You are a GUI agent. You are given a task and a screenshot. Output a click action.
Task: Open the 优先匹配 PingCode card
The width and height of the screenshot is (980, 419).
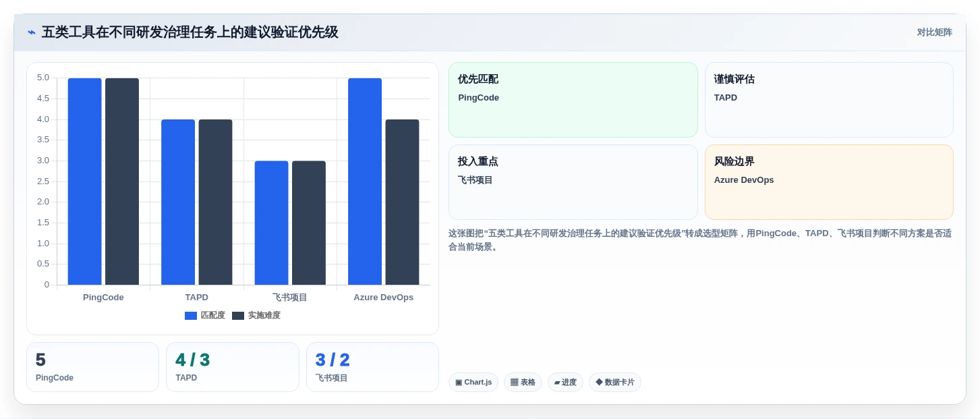(573, 100)
